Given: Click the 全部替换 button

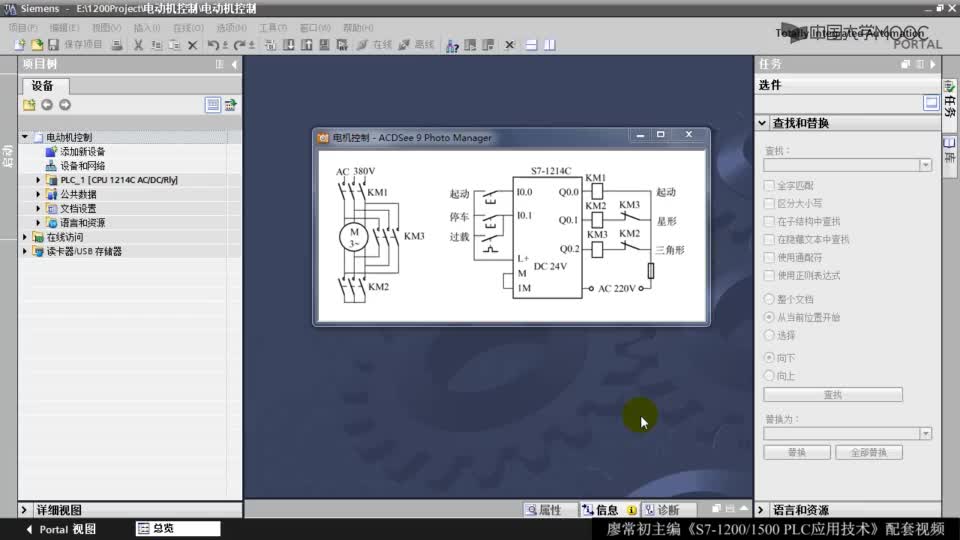Looking at the screenshot, I should pos(869,452).
